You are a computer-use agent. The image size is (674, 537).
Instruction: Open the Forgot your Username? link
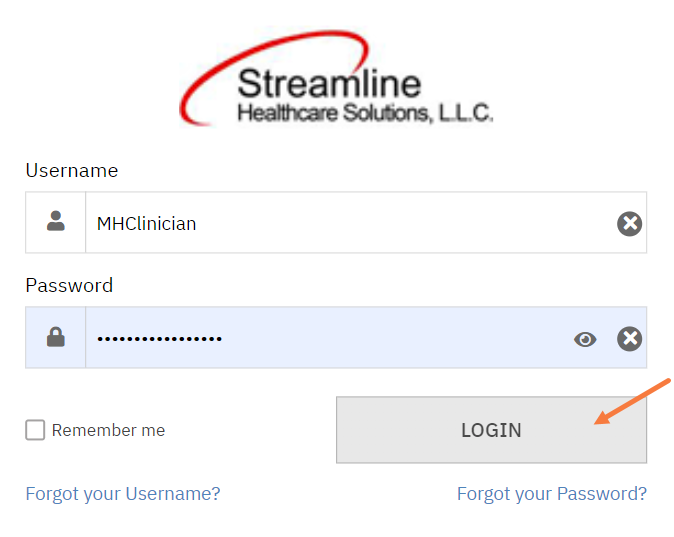pyautogui.click(x=123, y=493)
